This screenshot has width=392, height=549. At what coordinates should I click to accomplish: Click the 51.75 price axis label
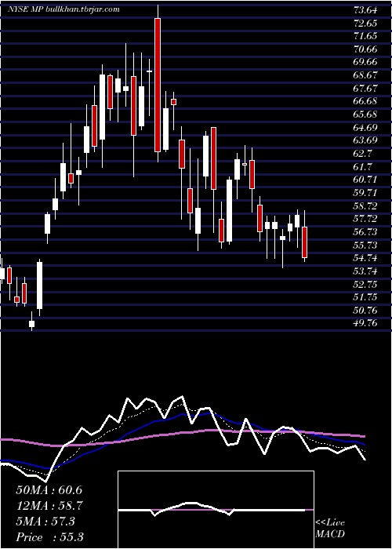point(365,297)
